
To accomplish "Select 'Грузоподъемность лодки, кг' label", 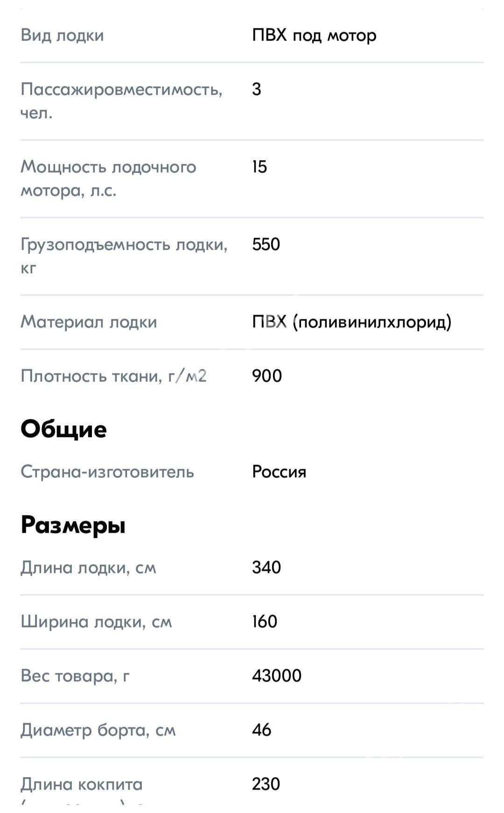I will (124, 256).
